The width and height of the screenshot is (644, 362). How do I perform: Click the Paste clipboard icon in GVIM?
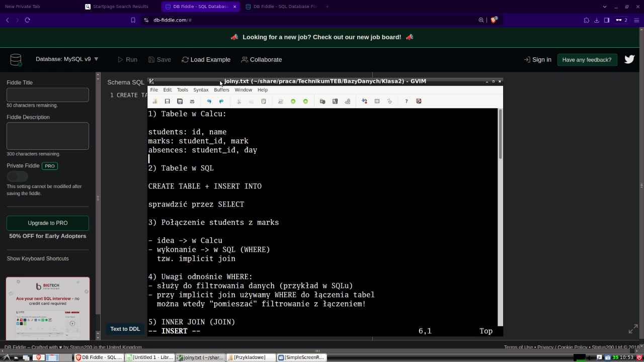click(x=263, y=101)
